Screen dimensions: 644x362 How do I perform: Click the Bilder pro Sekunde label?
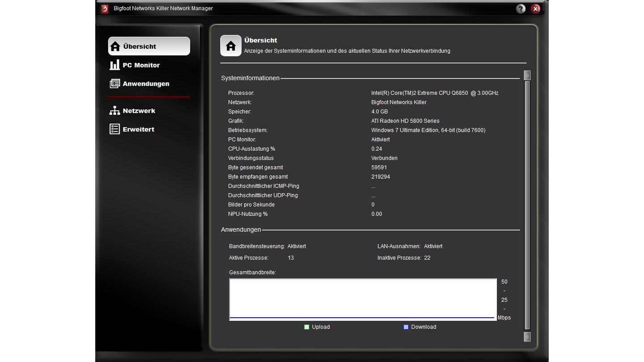251,205
